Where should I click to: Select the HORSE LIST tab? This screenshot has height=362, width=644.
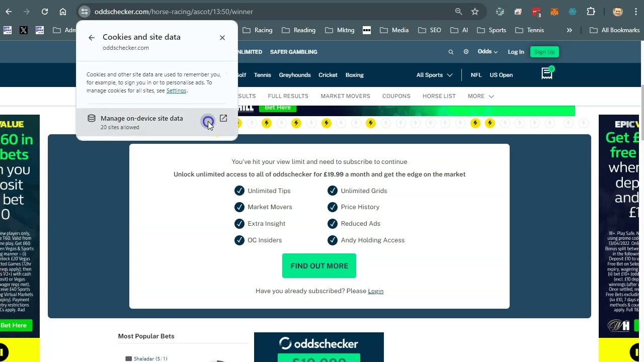[439, 96]
